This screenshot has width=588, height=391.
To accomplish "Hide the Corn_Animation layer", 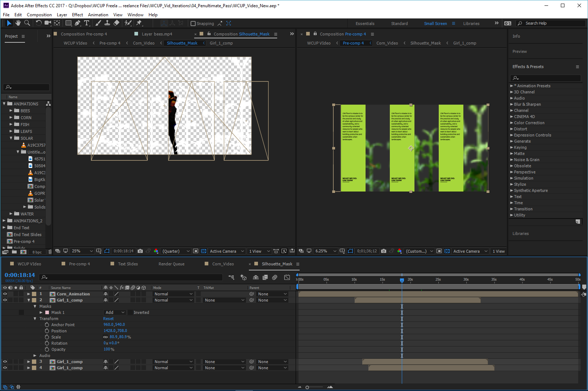I will (x=5, y=294).
